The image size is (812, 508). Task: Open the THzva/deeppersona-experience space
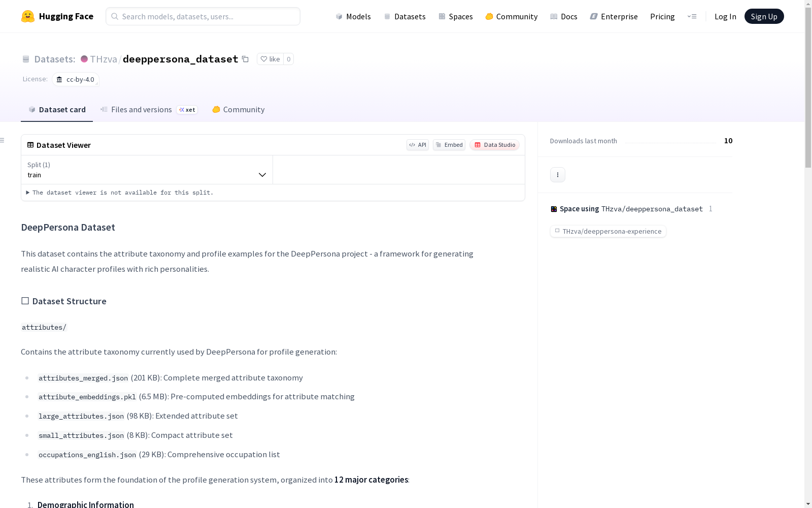pyautogui.click(x=608, y=231)
